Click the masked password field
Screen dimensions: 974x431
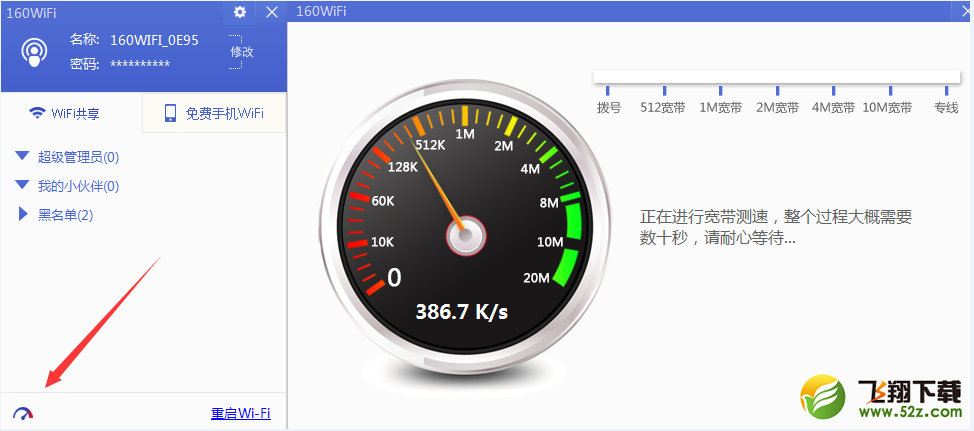140,64
